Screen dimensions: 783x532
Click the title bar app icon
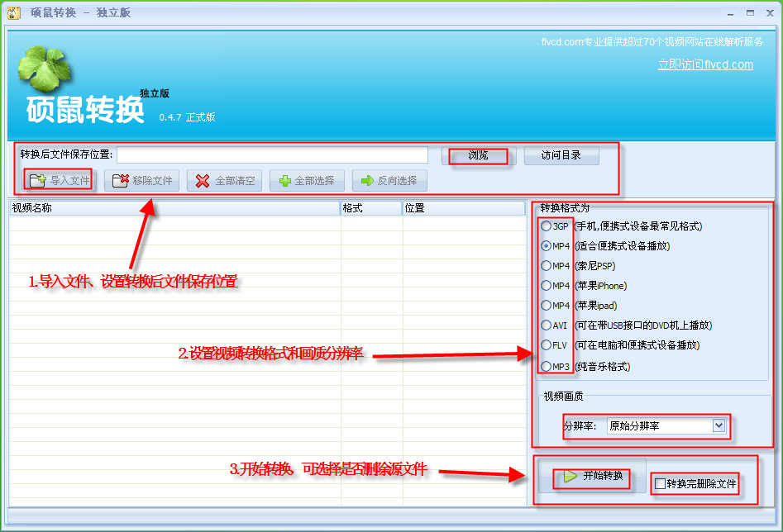click(13, 13)
